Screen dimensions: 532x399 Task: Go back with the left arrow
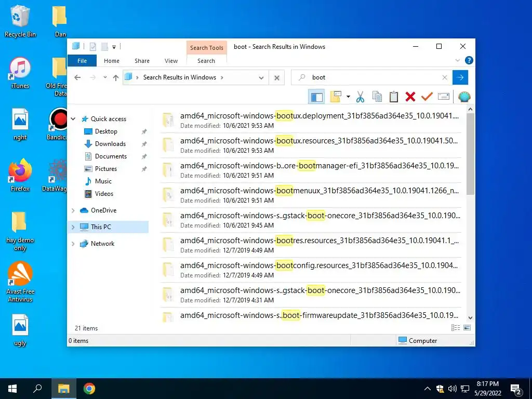point(77,78)
